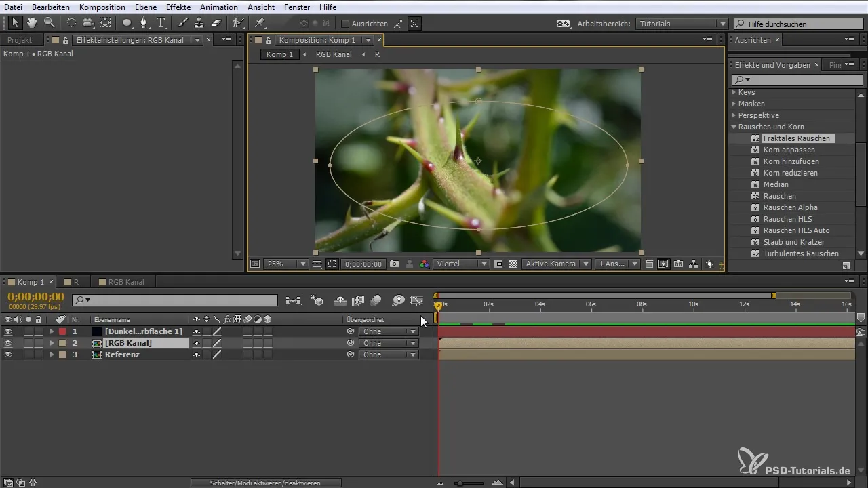Screen dimensions: 868x488
Task: Select the Eraser tool
Action: (x=216, y=23)
